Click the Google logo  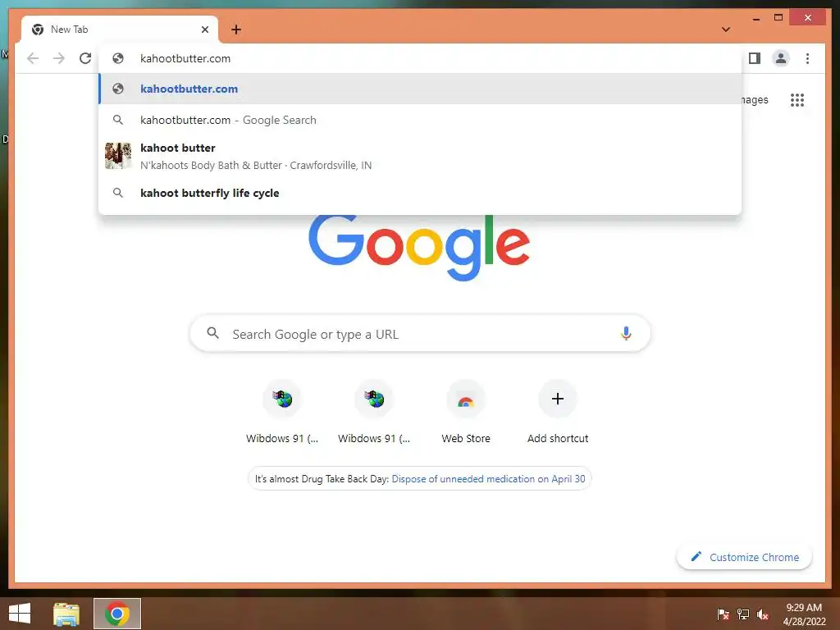click(x=419, y=248)
